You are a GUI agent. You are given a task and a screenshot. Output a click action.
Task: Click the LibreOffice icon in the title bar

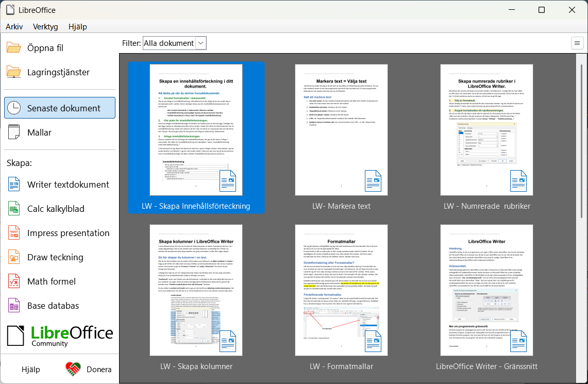click(10, 10)
